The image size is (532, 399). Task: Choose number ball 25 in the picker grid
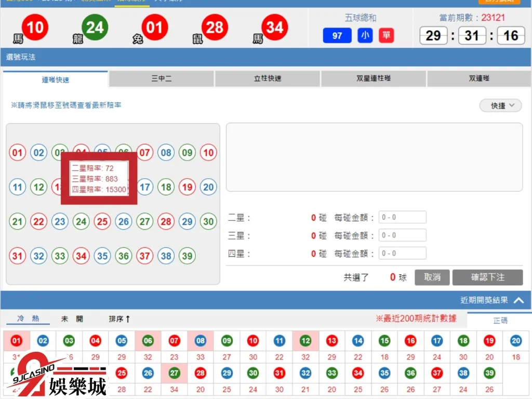(102, 221)
